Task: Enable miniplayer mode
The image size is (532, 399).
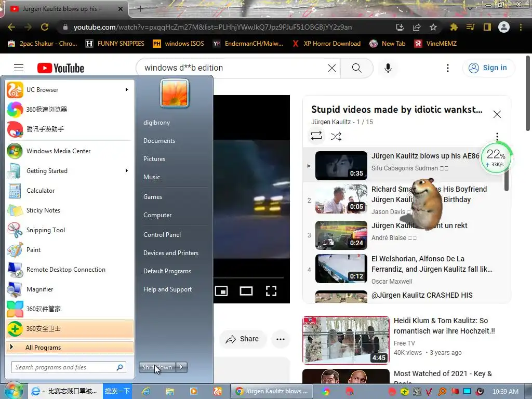Action: pyautogui.click(x=221, y=291)
